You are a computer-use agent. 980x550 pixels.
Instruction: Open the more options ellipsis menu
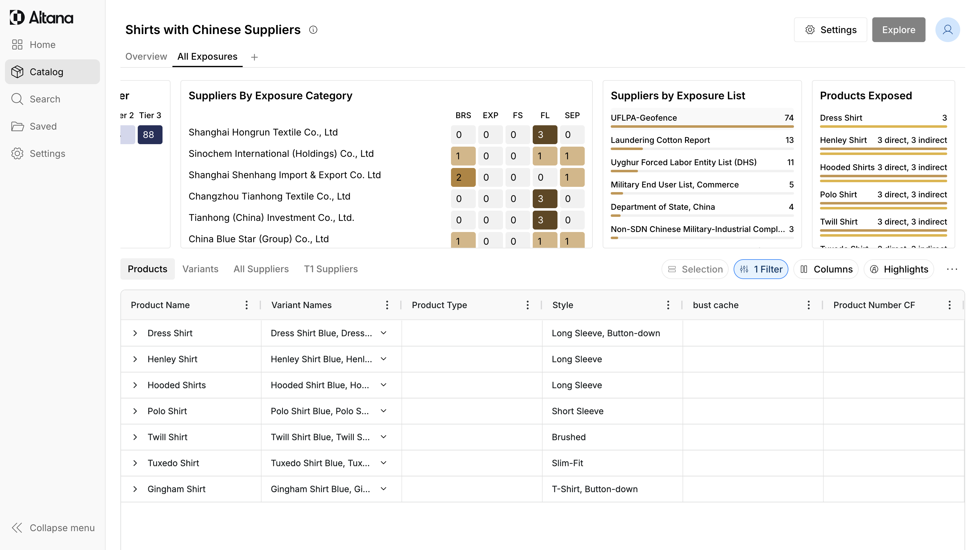point(952,269)
